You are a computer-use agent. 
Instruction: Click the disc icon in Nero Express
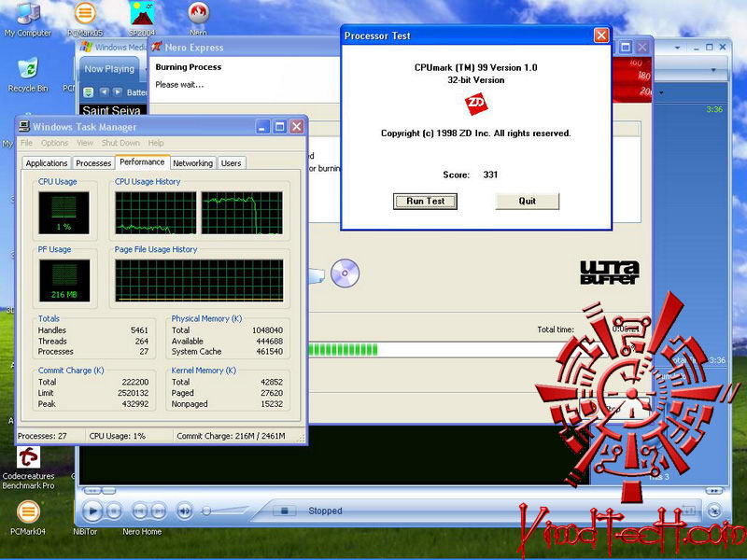click(x=345, y=273)
